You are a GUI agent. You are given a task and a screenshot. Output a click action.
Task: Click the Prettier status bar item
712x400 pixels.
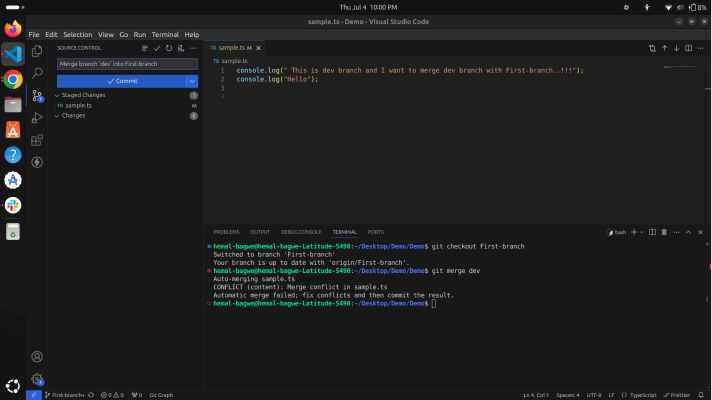click(x=677, y=395)
